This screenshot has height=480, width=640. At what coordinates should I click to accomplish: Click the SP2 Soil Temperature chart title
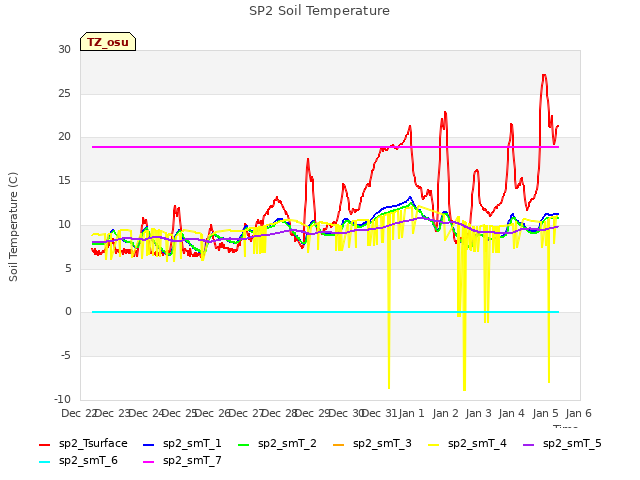[320, 11]
